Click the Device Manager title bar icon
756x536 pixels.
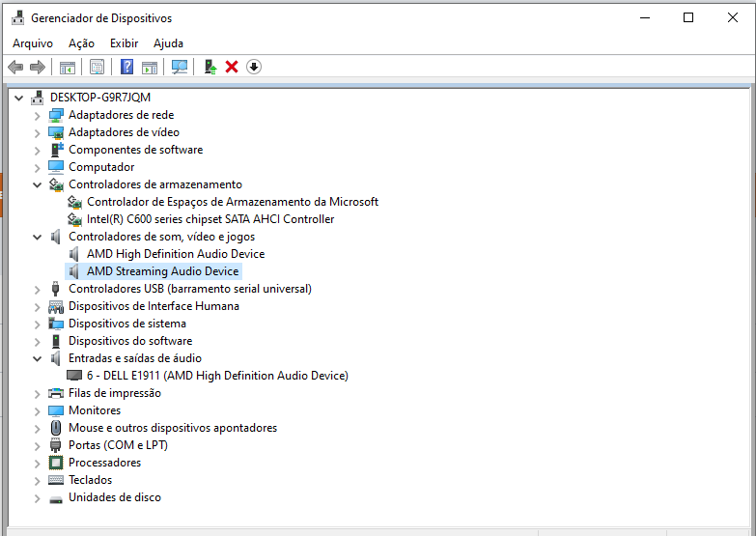click(x=17, y=17)
